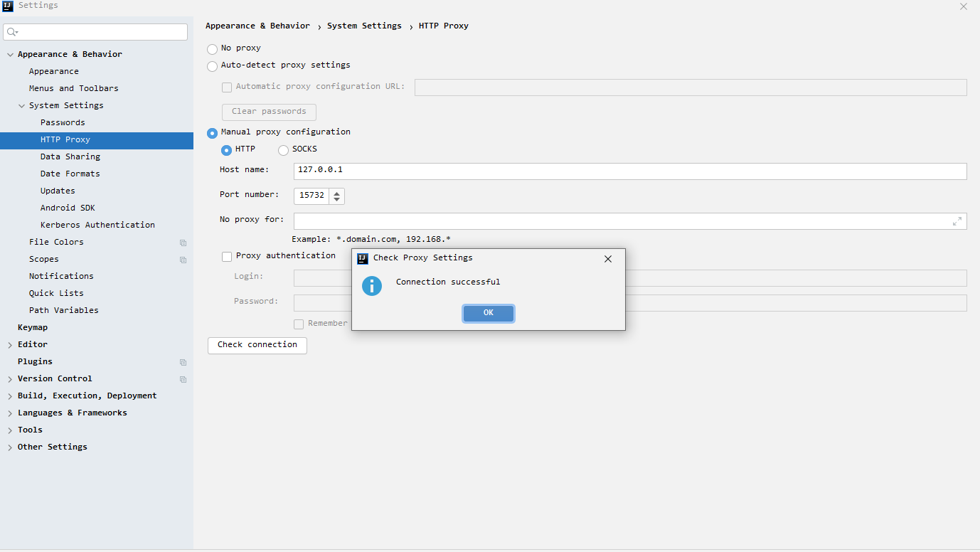Open the Data Sharing settings page
980x552 pixels.
click(70, 156)
